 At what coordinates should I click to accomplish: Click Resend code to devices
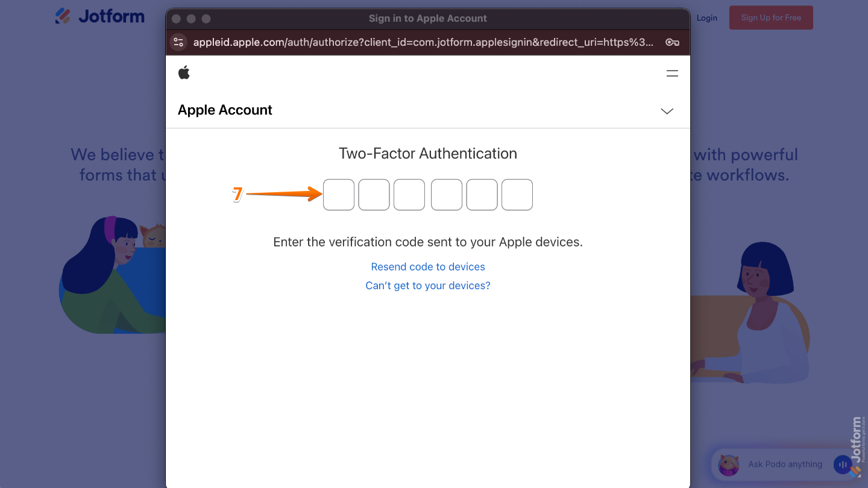[x=428, y=266]
